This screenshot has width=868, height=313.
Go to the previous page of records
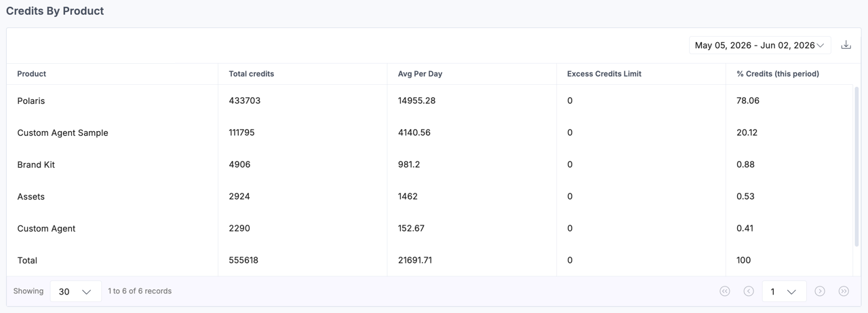pyautogui.click(x=749, y=291)
